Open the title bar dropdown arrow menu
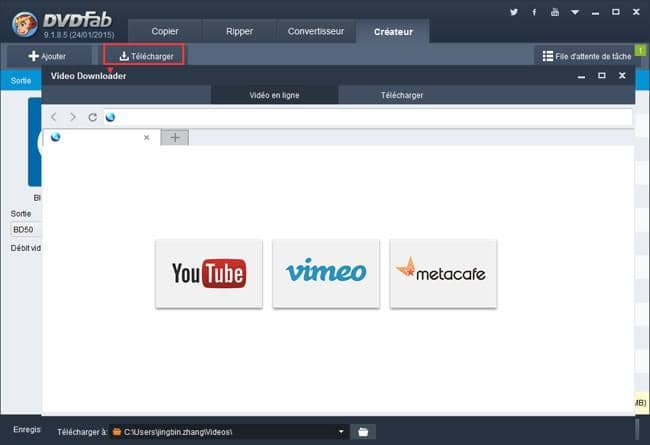 coord(575,12)
